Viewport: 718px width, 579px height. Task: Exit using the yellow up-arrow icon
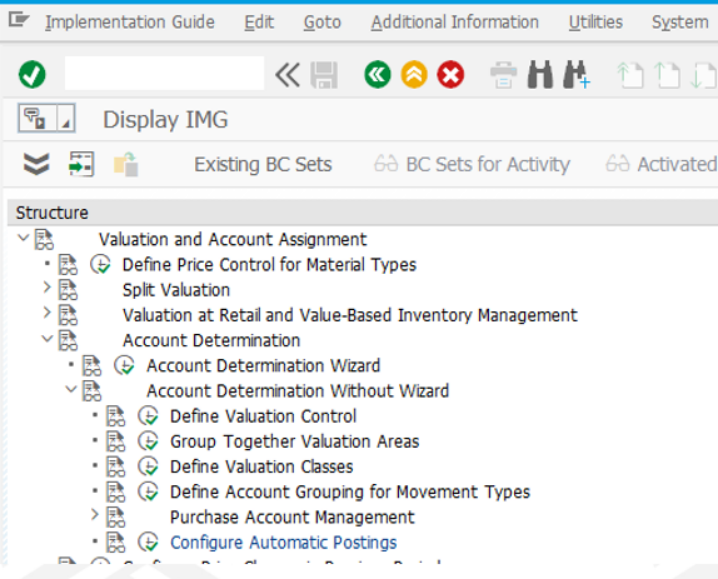414,75
